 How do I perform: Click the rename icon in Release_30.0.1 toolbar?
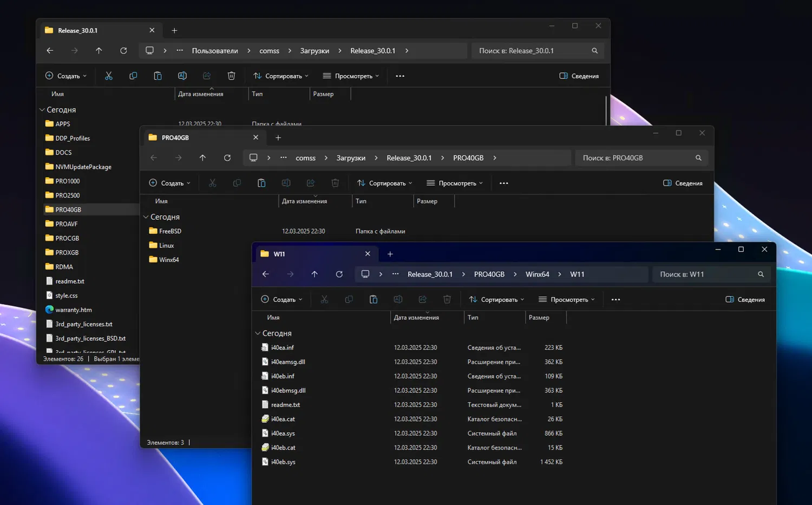tap(182, 76)
